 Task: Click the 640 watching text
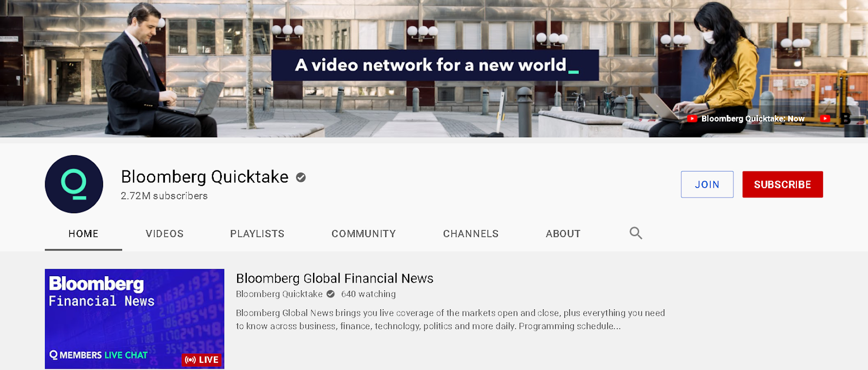pos(368,294)
